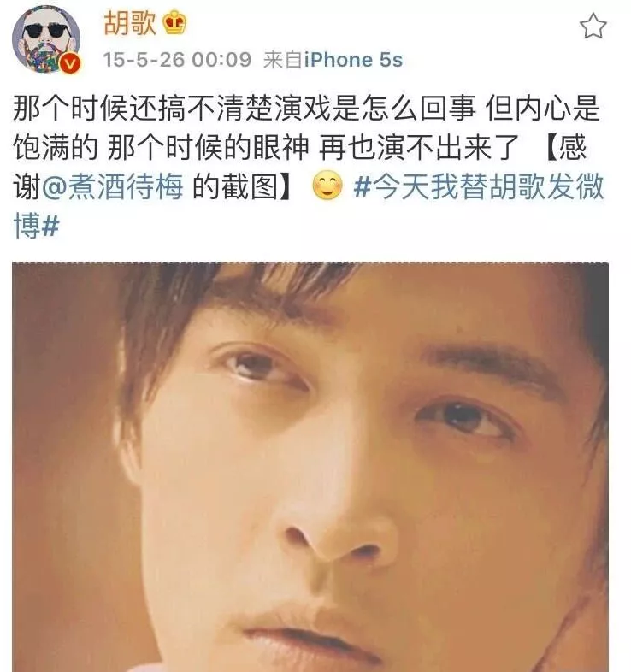Tap the orange verified V badge
631x672 pixels.
[x=70, y=64]
